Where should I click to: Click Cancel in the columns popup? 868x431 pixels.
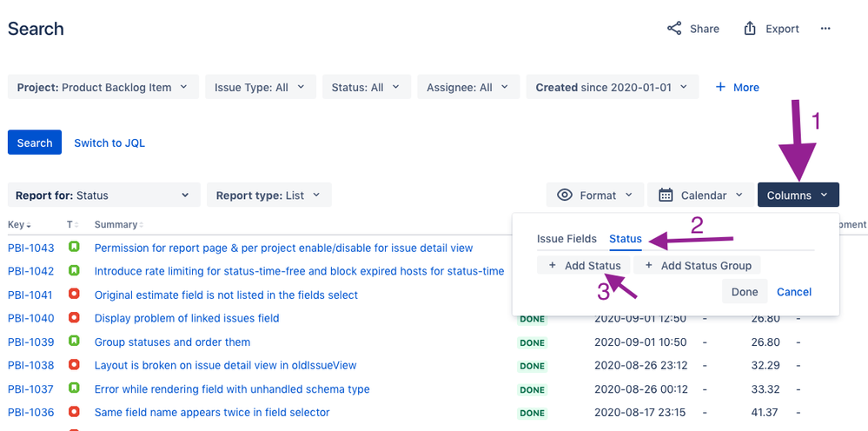(x=794, y=292)
